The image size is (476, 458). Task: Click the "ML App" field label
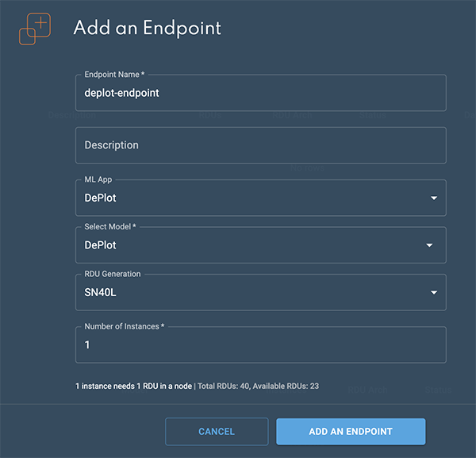(x=99, y=179)
